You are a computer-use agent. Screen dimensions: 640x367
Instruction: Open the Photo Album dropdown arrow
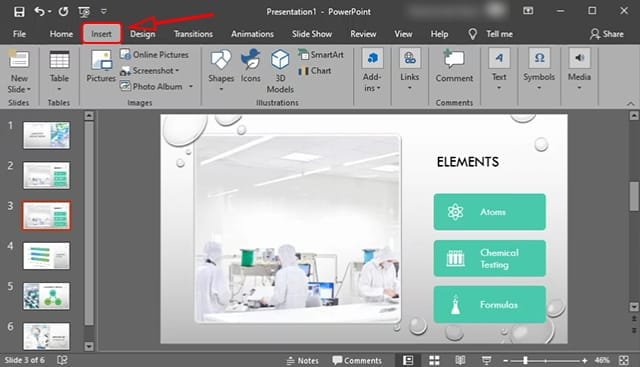coord(191,87)
